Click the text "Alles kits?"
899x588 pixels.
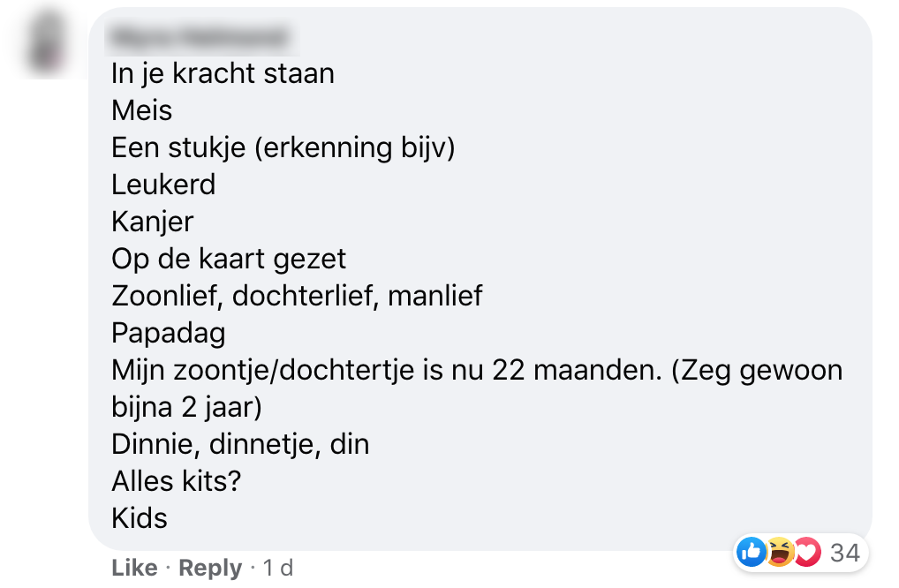(177, 481)
